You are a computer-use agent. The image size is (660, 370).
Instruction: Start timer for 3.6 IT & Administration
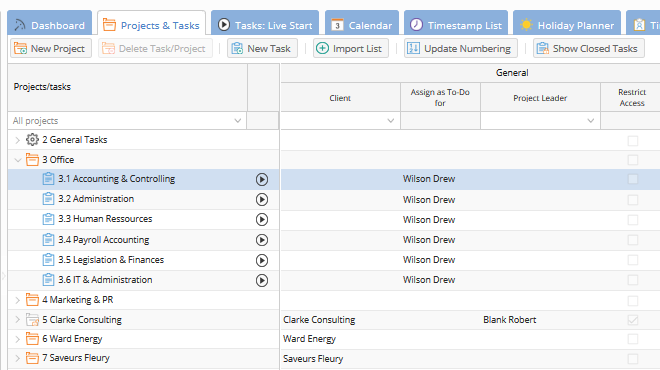(x=262, y=280)
